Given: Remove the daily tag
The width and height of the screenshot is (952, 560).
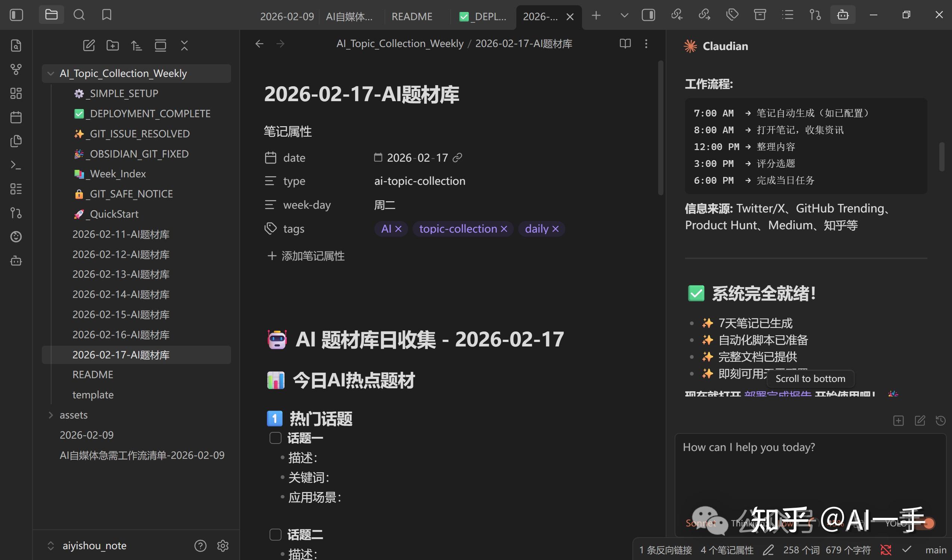Looking at the screenshot, I should tap(556, 229).
